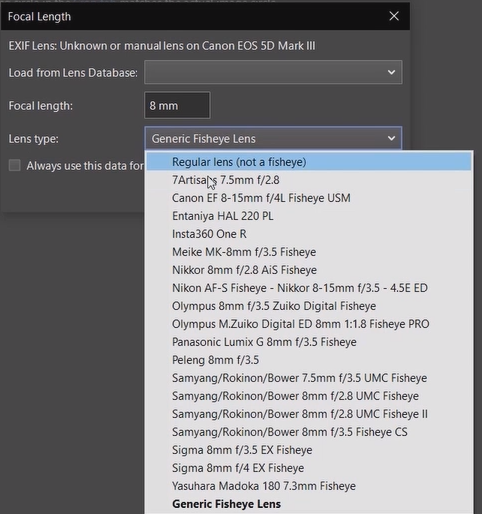Select Panasonic Lumix G 8mm f/3.5 Fisheye
Screen dimensions: 482x514
(309, 342)
